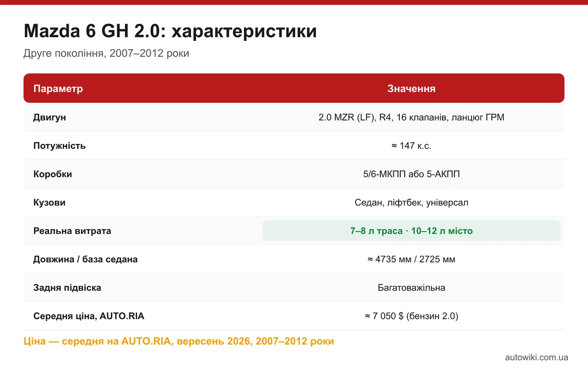Select the 'Реальна витрата' row label
This screenshot has height=372, width=588.
pyautogui.click(x=72, y=231)
